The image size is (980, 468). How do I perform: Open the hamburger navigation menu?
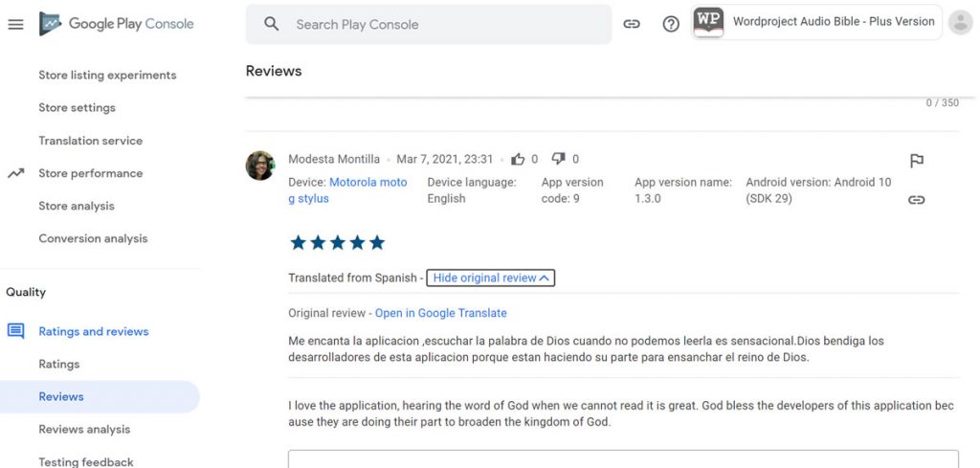point(15,24)
